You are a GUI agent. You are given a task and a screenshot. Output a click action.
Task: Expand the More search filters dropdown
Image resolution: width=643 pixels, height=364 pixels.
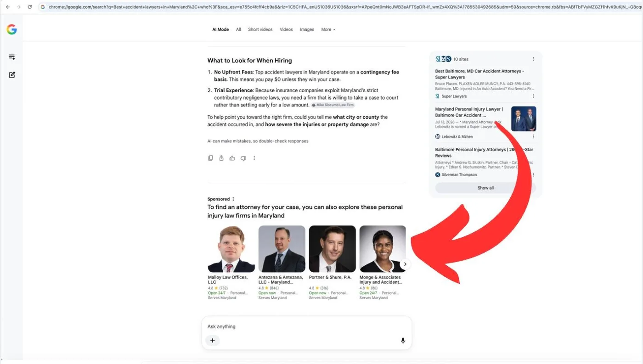pyautogui.click(x=328, y=29)
